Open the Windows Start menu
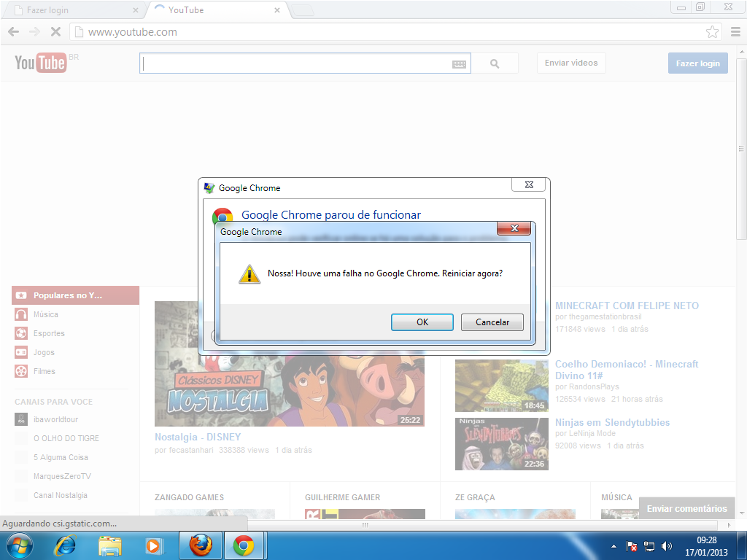The height and width of the screenshot is (560, 747). point(20,545)
